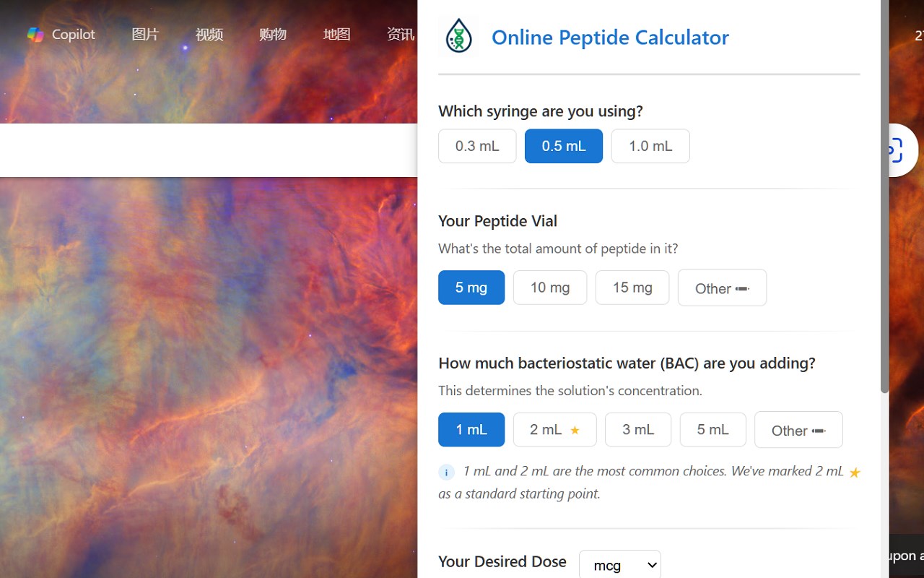Select 2 mL starred BAC water option

554,430
